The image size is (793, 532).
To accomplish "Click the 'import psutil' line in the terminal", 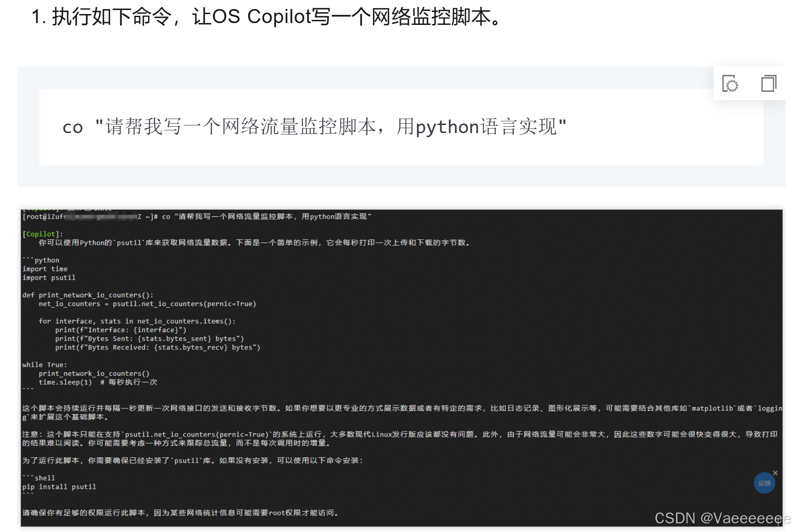I will 49,278.
